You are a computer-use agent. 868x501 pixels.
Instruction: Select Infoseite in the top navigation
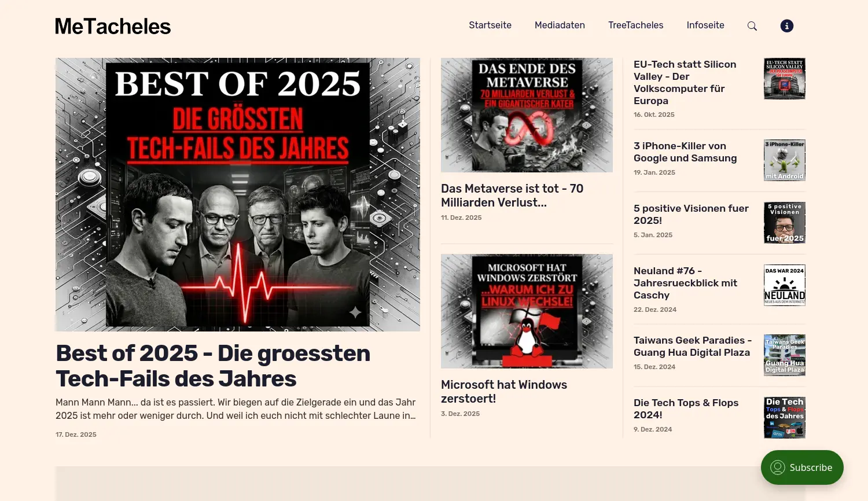[x=705, y=25]
